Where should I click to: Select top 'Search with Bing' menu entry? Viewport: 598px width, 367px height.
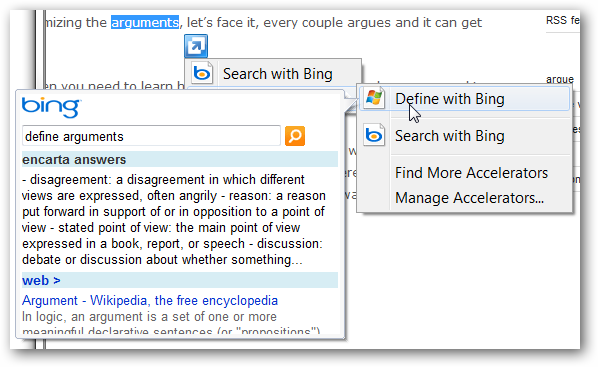pyautogui.click(x=273, y=74)
